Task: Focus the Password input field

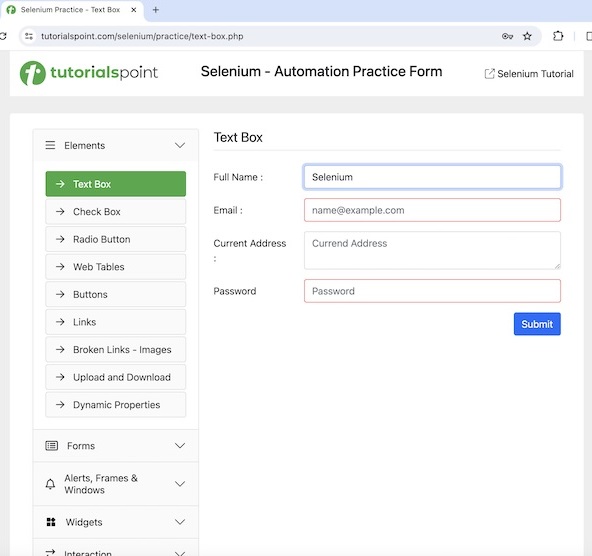Action: click(x=432, y=291)
